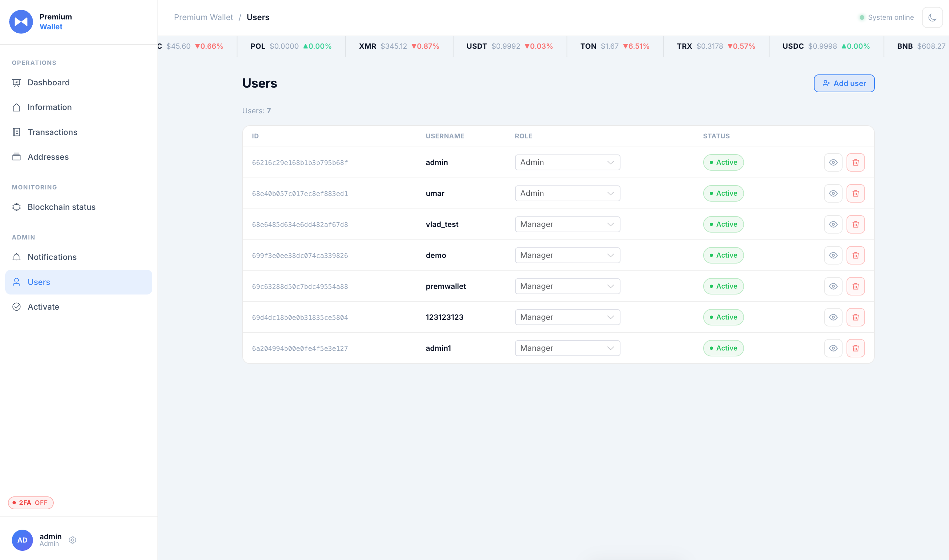This screenshot has width=949, height=560.
Task: Click the STATUS column header
Action: pyautogui.click(x=716, y=136)
